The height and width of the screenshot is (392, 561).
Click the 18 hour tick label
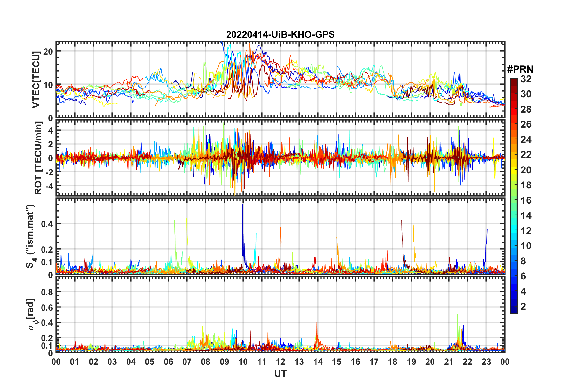[x=393, y=361]
